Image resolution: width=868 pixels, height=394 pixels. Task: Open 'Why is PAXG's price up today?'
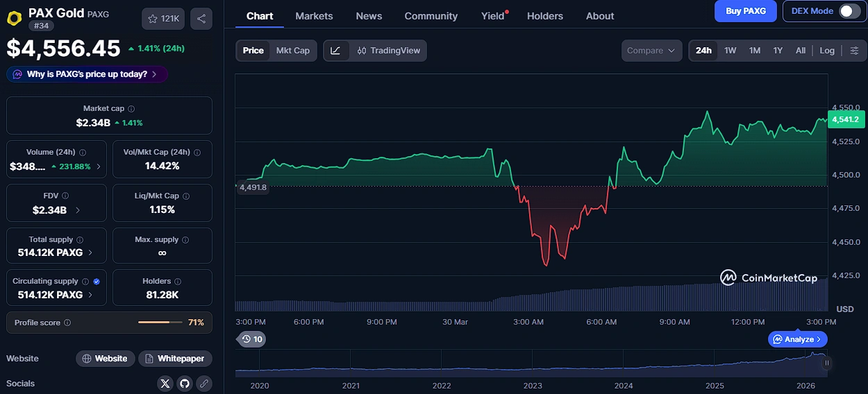pos(87,74)
